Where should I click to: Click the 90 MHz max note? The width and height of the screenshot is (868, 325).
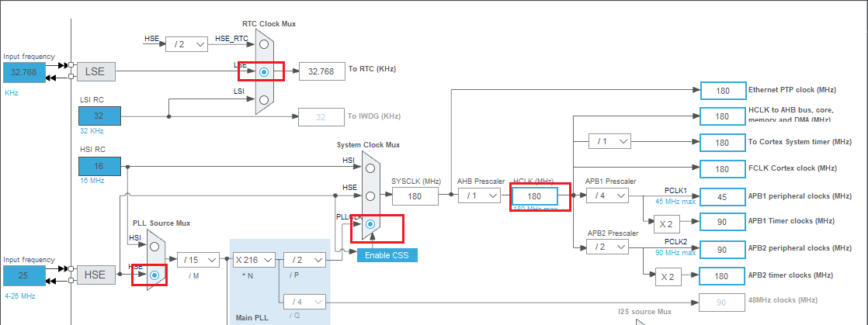click(x=675, y=253)
